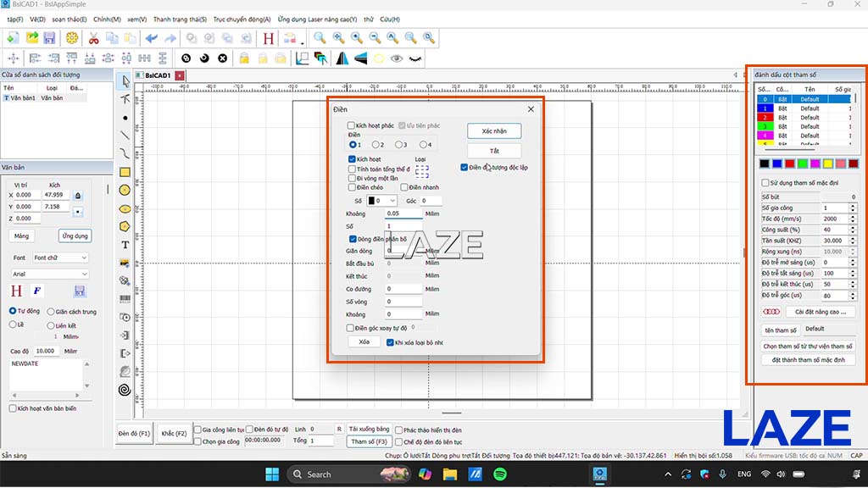Enable the 'Kích hoạt phác' checkbox

tap(351, 125)
